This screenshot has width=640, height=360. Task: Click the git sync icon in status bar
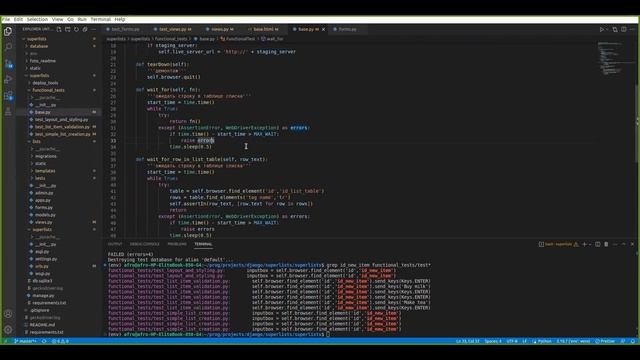tap(44, 341)
